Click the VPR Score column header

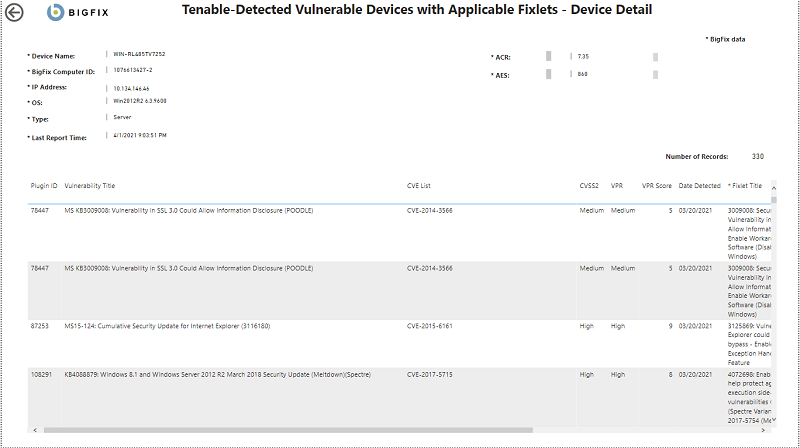tap(656, 186)
